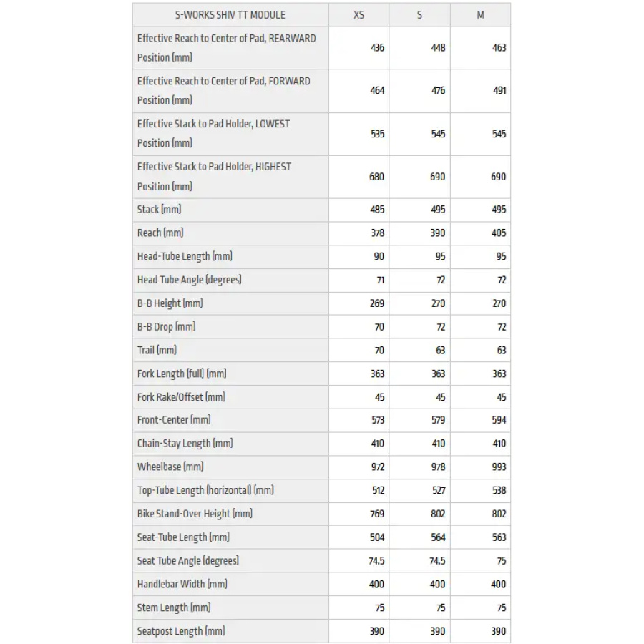
Task: Click the Top-Tube Length value 527
Action: click(438, 490)
